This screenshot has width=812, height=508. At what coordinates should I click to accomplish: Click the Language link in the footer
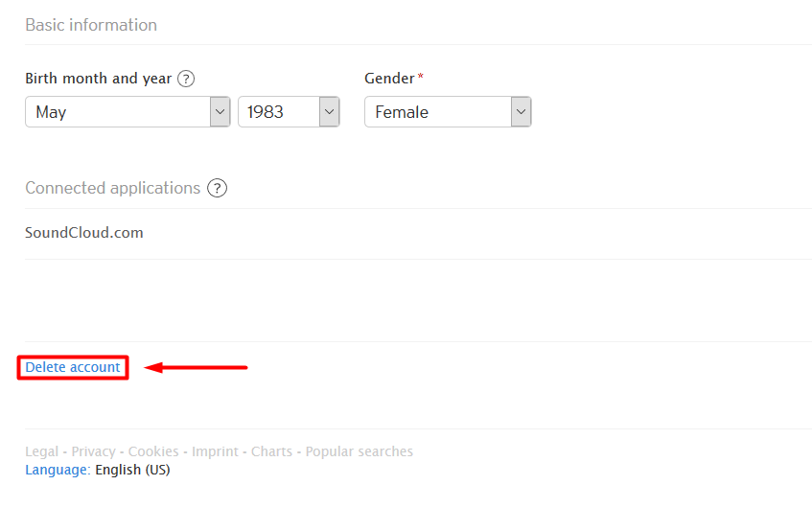[58, 470]
